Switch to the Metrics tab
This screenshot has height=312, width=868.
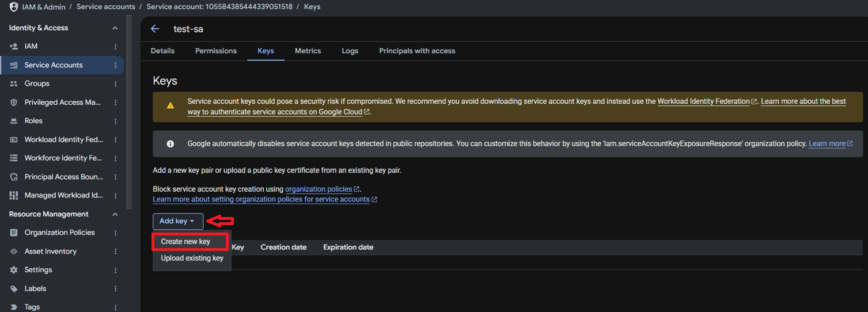[x=308, y=51]
